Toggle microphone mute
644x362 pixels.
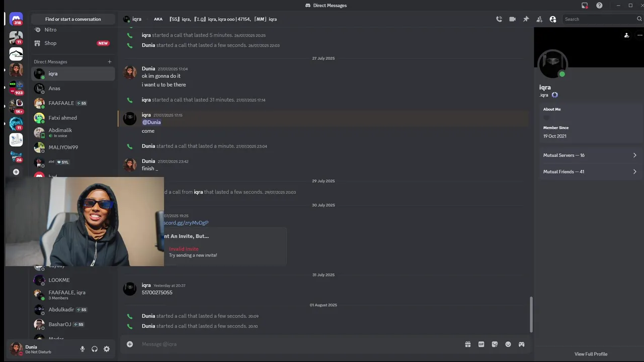click(83, 349)
